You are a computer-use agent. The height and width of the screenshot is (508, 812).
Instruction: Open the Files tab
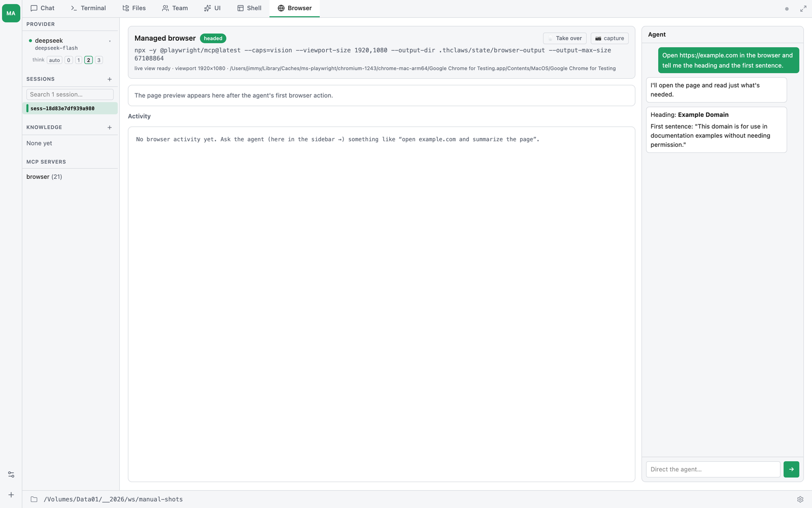pyautogui.click(x=134, y=8)
